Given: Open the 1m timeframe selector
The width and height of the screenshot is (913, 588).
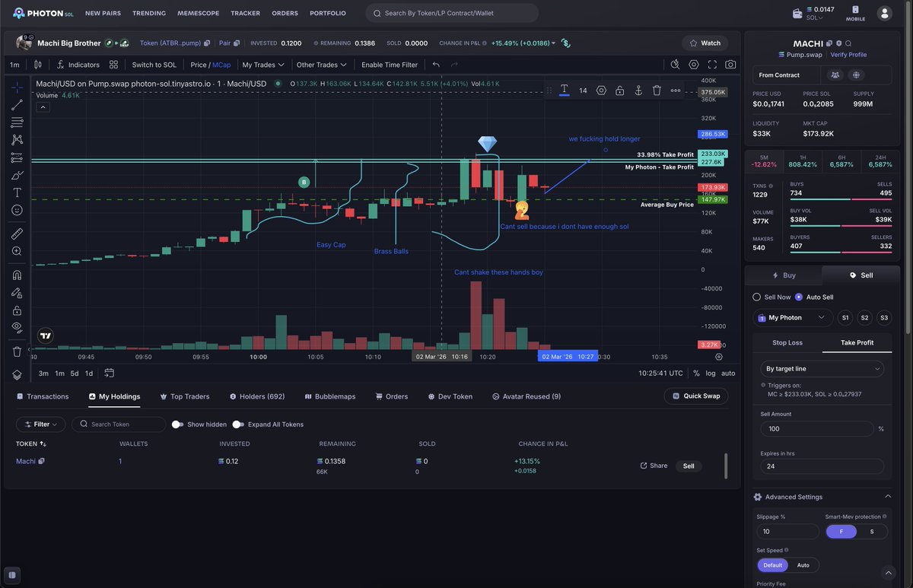Looking at the screenshot, I should click(14, 65).
